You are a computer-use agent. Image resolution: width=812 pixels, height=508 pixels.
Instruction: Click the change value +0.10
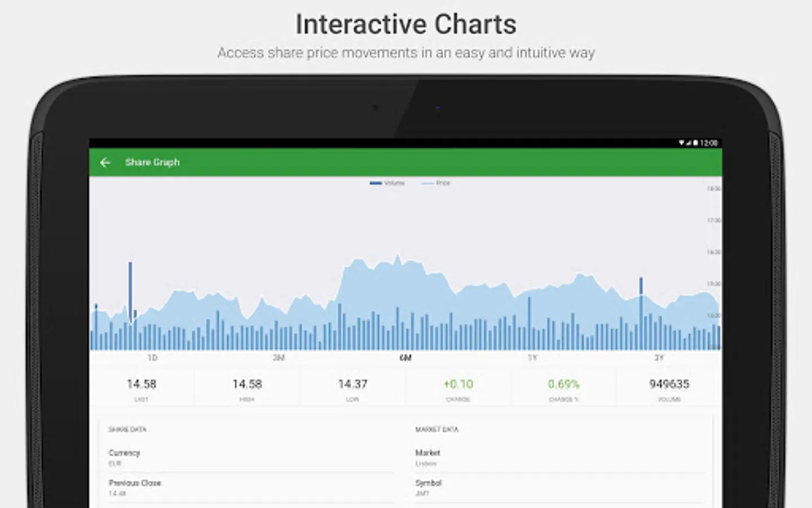458,384
